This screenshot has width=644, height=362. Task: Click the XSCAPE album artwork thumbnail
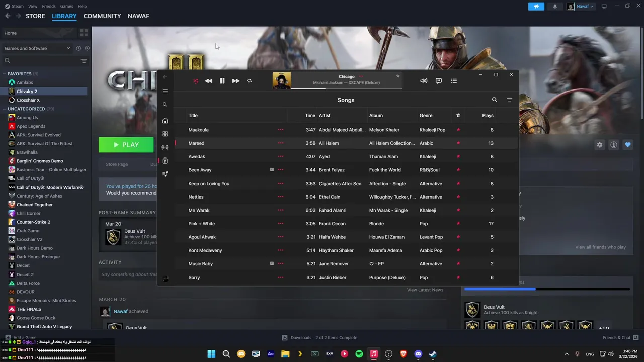282,80
